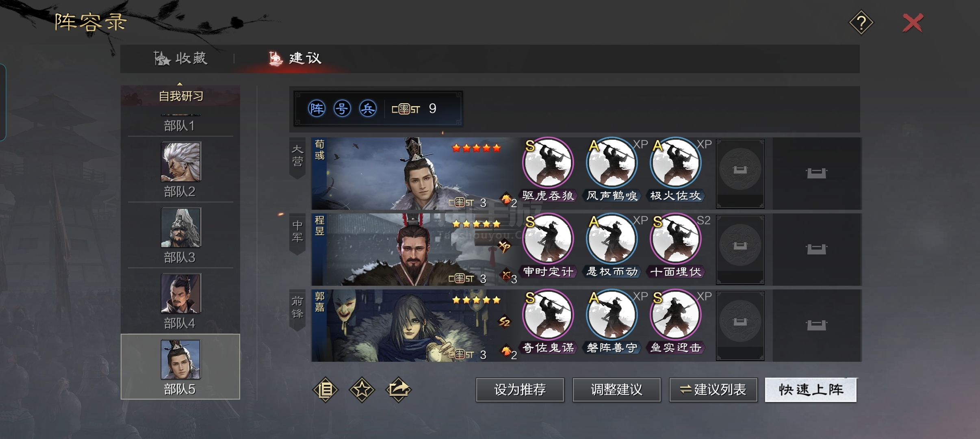Tap the 兵 troop circle icon

click(x=368, y=109)
